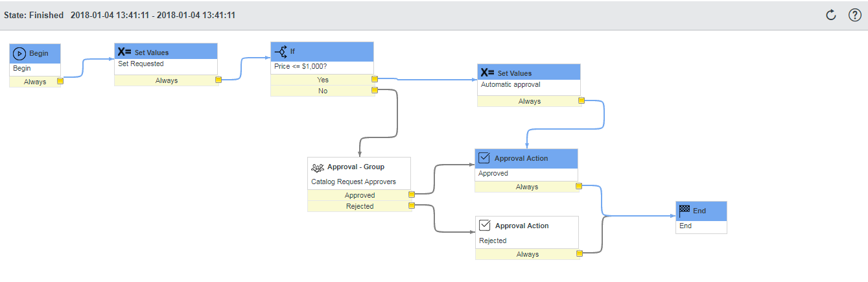Click the 'Rejected' condition row in Approval - Group
868x282 pixels.
tap(359, 206)
